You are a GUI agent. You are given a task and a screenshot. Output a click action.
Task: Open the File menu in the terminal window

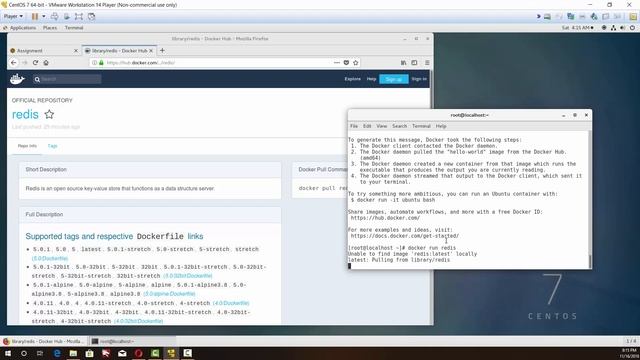[x=354, y=126]
